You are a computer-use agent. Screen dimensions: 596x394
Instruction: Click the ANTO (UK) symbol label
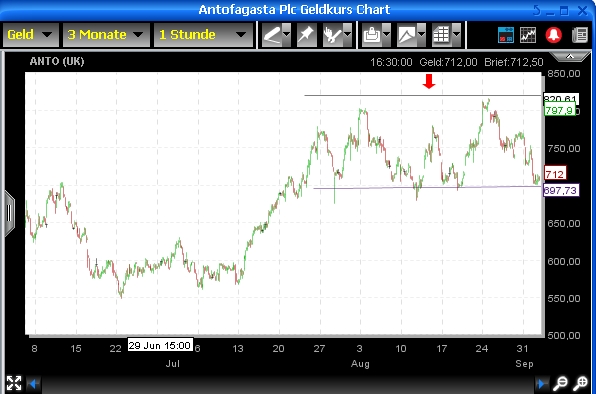click(57, 61)
